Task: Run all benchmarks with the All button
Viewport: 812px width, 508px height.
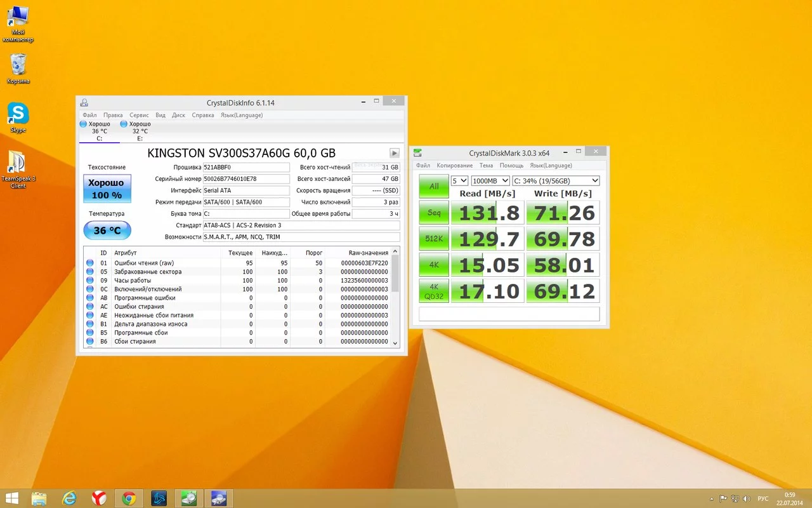Action: [433, 186]
